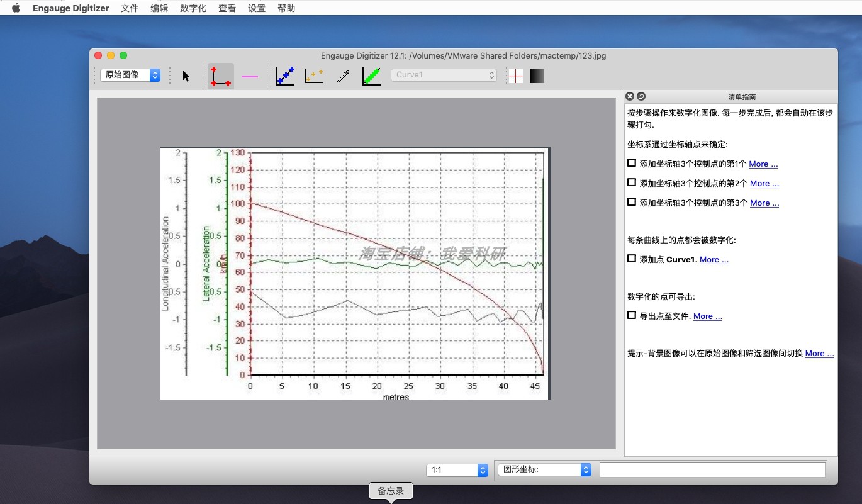Undock the checklist guide panel
This screenshot has width=862, height=504.
coord(641,96)
